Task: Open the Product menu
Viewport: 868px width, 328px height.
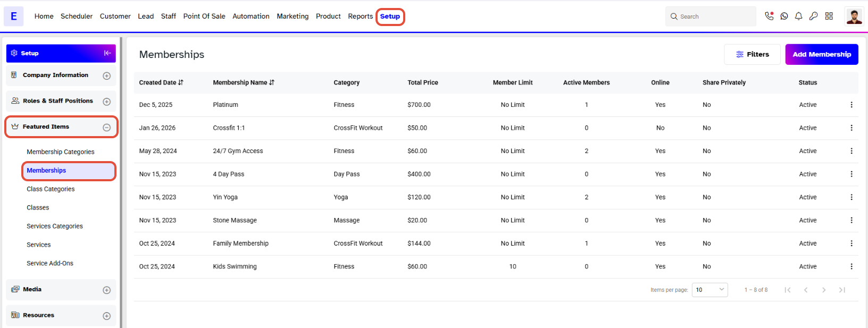Action: (x=328, y=16)
